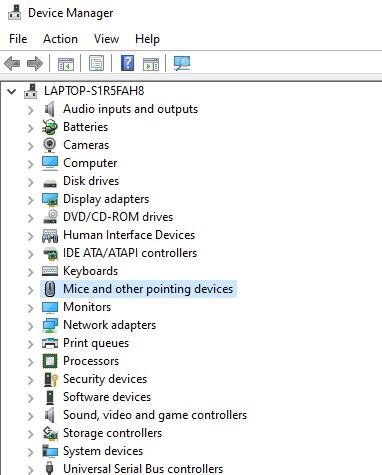Open the File menu

(18, 39)
